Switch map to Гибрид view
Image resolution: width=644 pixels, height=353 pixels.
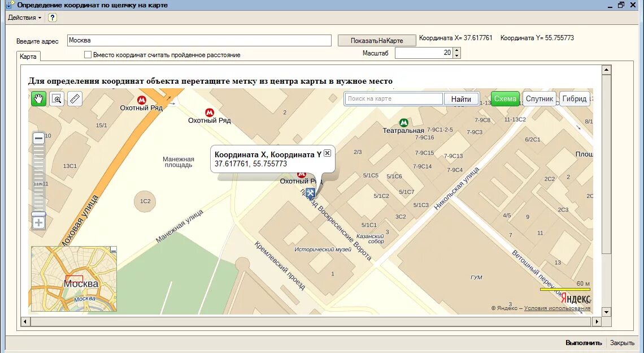(575, 99)
